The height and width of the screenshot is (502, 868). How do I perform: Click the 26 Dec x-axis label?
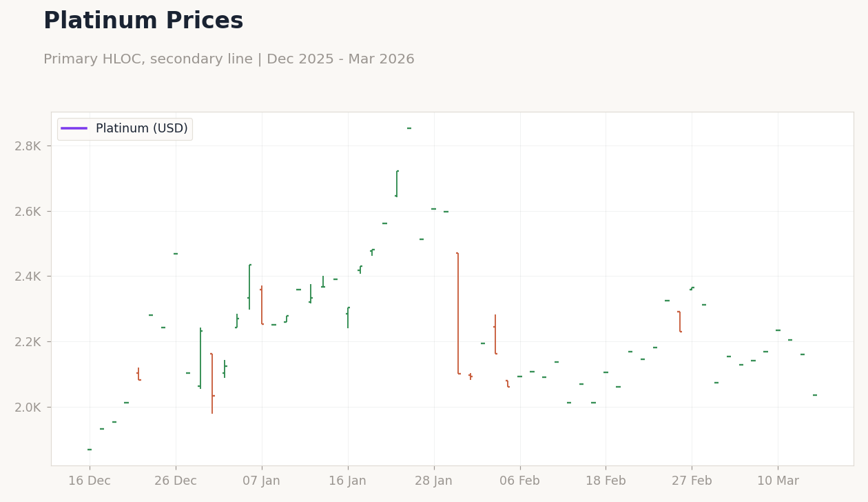pyautogui.click(x=176, y=481)
